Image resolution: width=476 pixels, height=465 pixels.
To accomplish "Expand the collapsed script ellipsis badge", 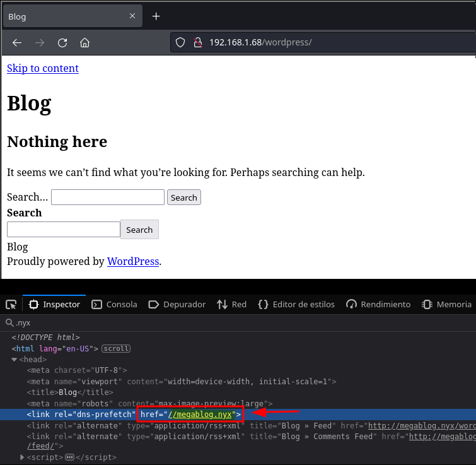I will pyautogui.click(x=69, y=457).
